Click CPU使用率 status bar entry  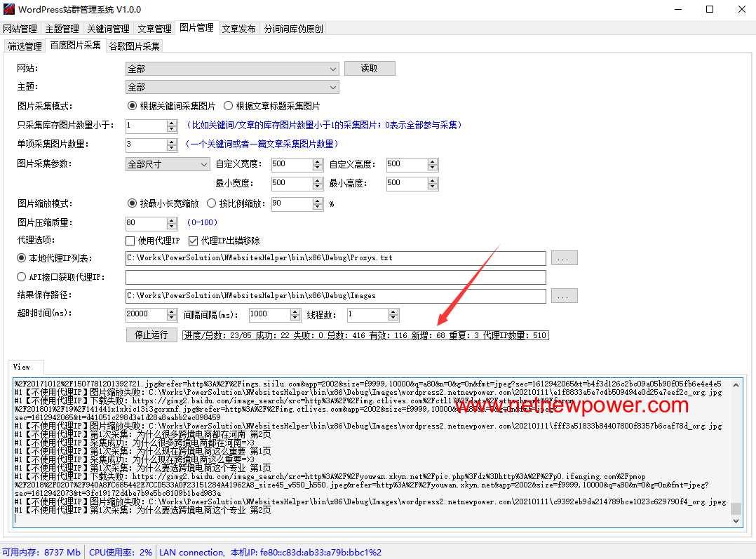pos(121,552)
